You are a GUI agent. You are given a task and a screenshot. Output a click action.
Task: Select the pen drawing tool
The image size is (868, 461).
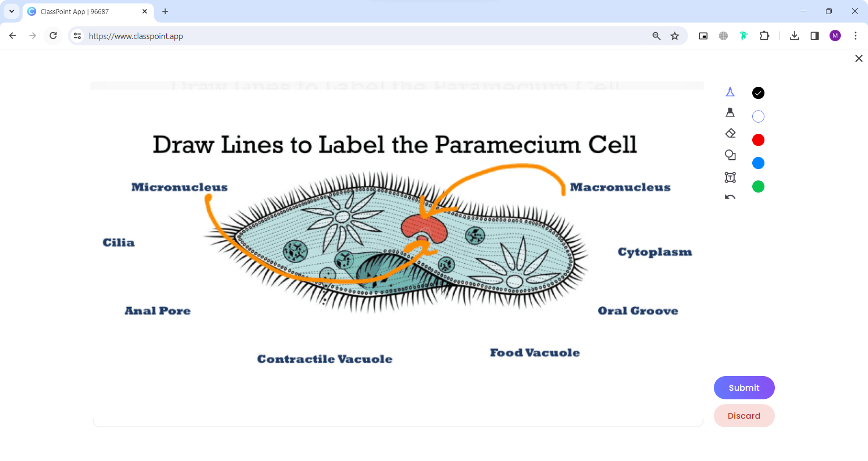coord(730,92)
